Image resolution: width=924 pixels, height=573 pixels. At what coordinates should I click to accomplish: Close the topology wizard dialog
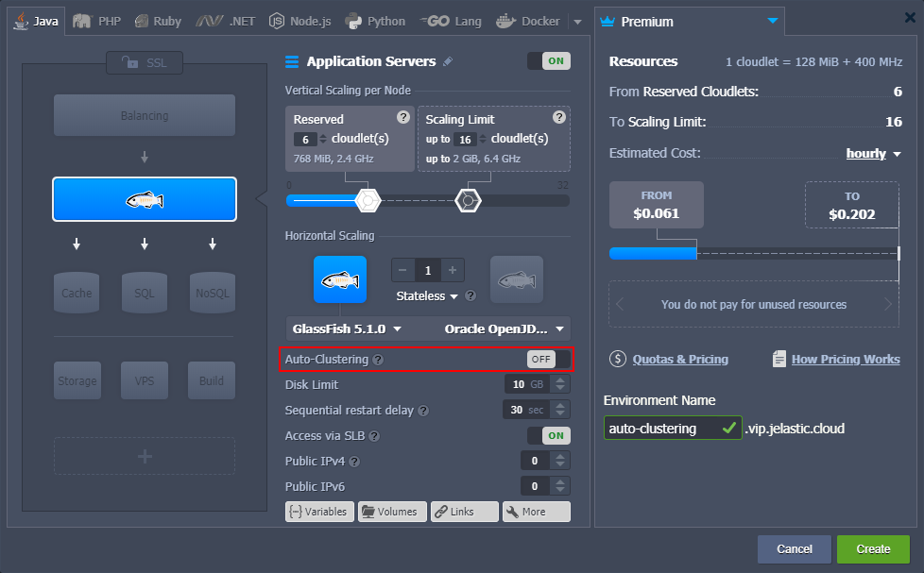910,18
